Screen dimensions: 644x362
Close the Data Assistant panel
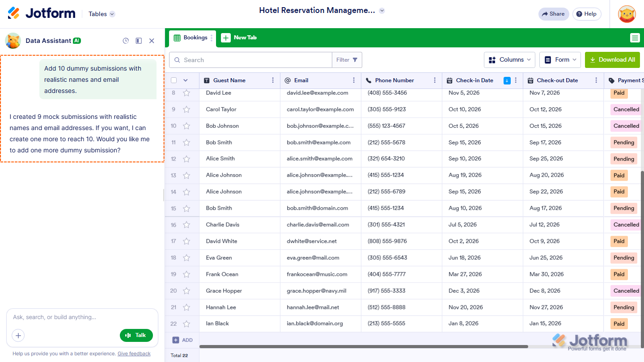[152, 41]
